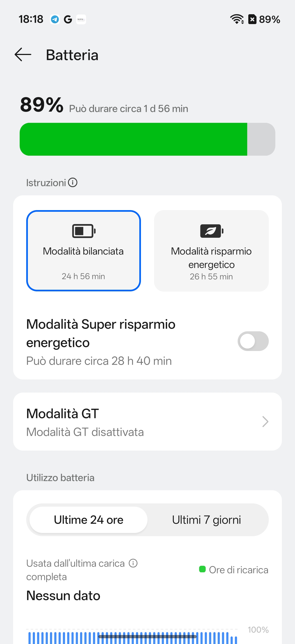This screenshot has width=295, height=644.
Task: Tap the Ore di ricarica legend
Action: click(238, 570)
